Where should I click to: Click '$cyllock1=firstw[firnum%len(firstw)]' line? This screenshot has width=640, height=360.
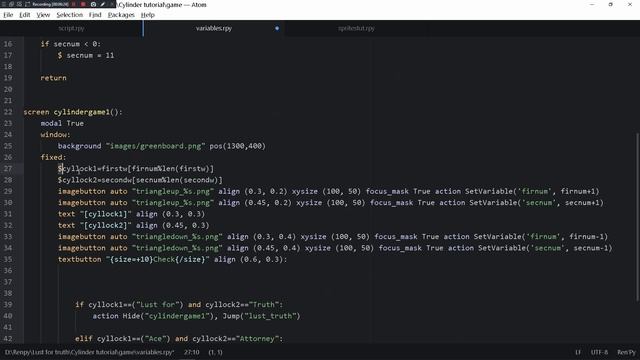click(x=136, y=169)
